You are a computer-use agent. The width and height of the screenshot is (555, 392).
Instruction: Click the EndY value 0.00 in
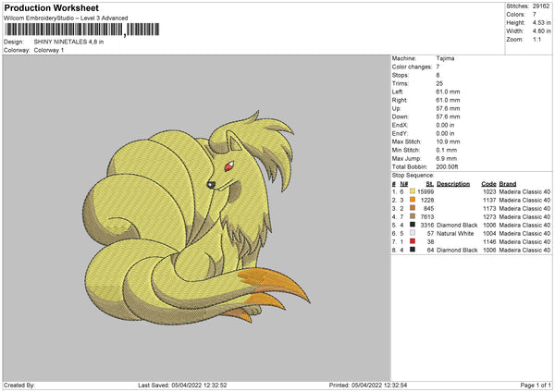[445, 133]
